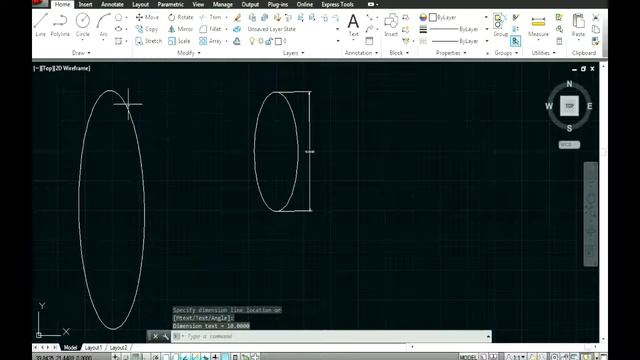
Task: Switch to the Layout1 tab
Action: click(x=93, y=348)
